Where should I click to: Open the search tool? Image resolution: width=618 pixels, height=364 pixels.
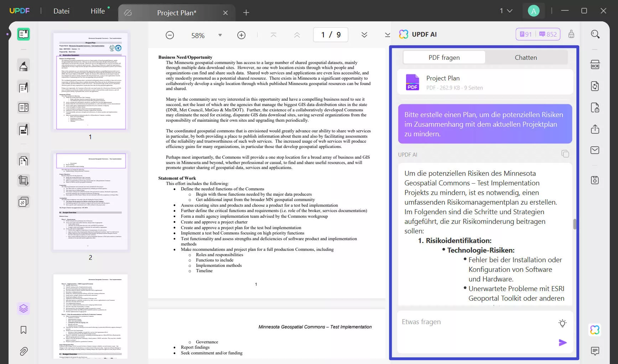(595, 34)
